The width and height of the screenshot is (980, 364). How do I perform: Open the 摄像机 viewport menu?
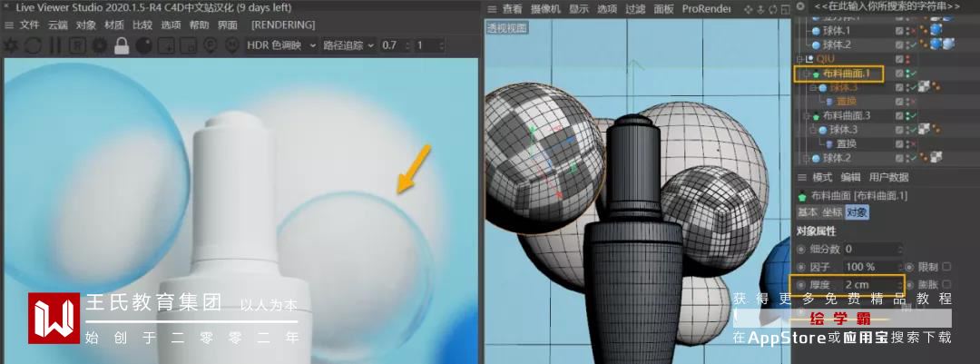pos(545,9)
